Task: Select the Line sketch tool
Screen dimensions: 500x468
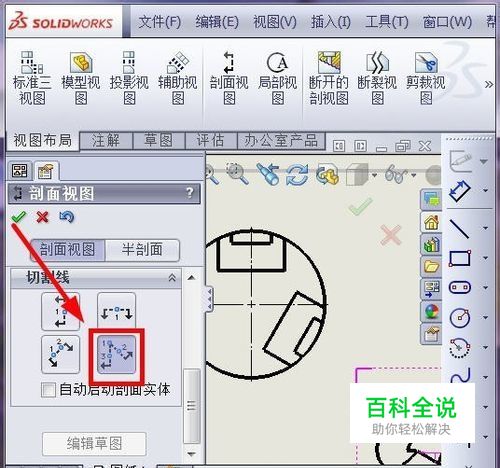Action: click(459, 229)
